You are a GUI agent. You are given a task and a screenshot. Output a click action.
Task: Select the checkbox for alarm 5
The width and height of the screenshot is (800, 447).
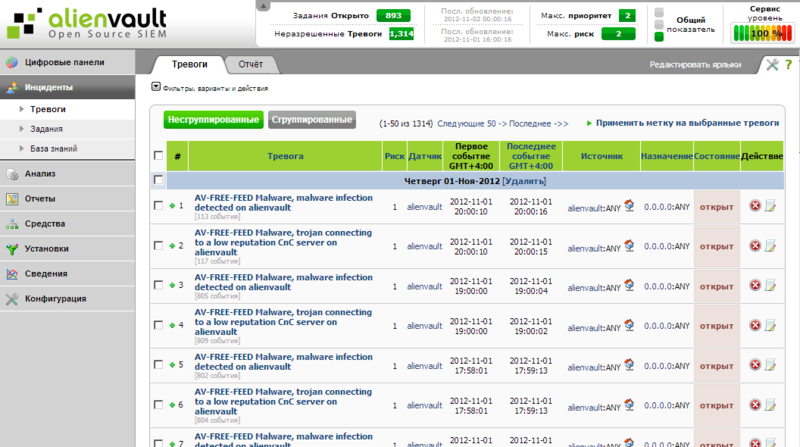point(158,364)
